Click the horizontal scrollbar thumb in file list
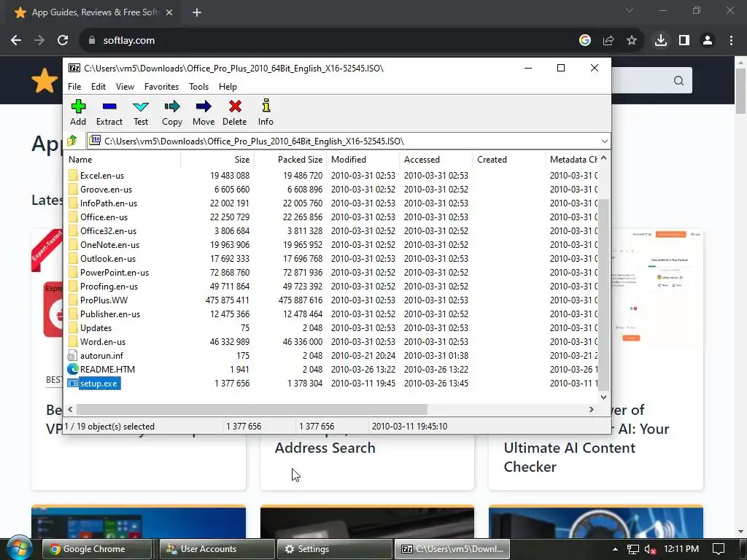Screen dimensions: 747x560 pyautogui.click(x=252, y=409)
